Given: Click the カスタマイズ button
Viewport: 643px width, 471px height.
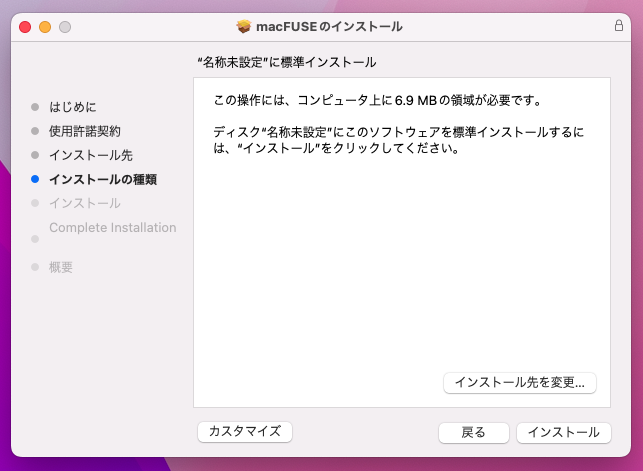Looking at the screenshot, I should coord(245,431).
